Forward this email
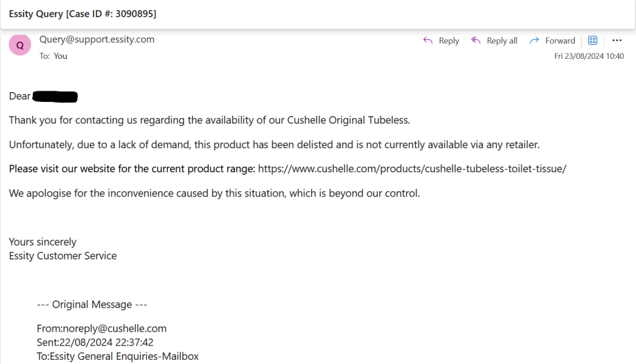 click(x=552, y=41)
